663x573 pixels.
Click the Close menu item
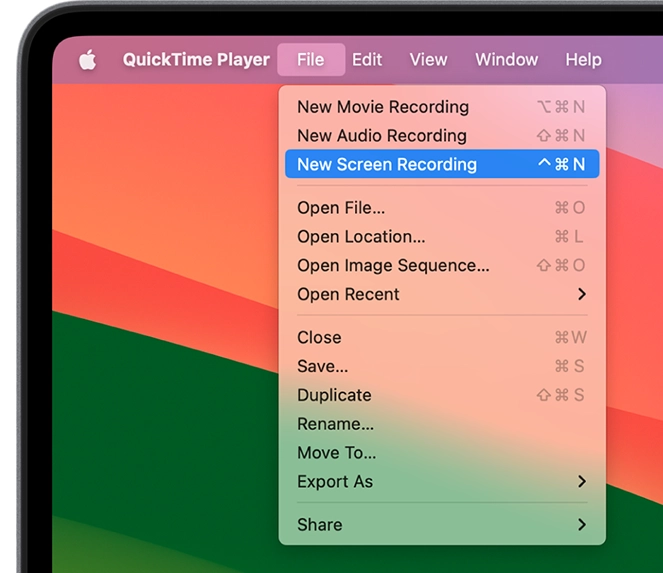point(442,337)
